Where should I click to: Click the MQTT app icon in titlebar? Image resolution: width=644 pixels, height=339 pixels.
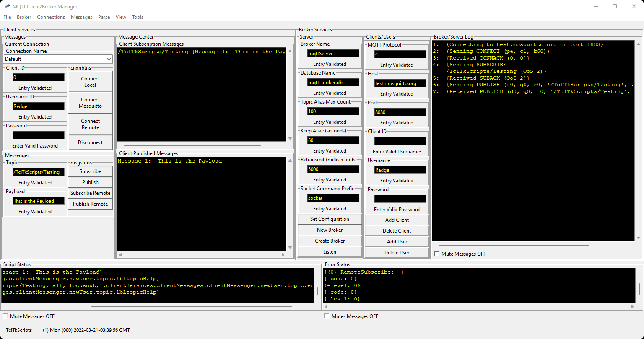tap(6, 6)
